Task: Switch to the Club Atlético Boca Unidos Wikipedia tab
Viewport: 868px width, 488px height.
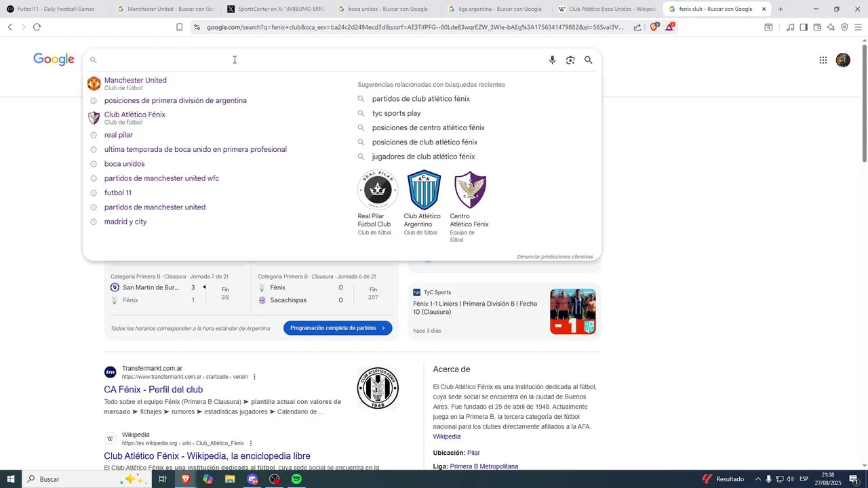Action: coord(608,9)
